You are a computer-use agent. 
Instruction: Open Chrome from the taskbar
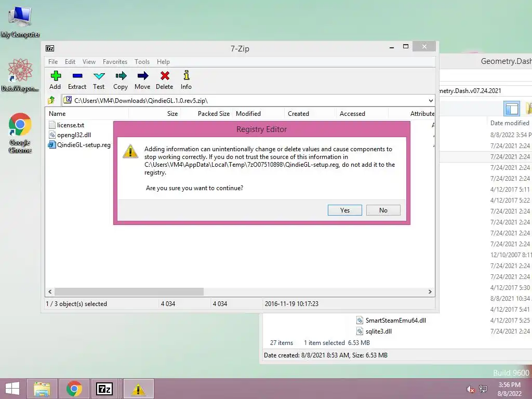pos(74,389)
